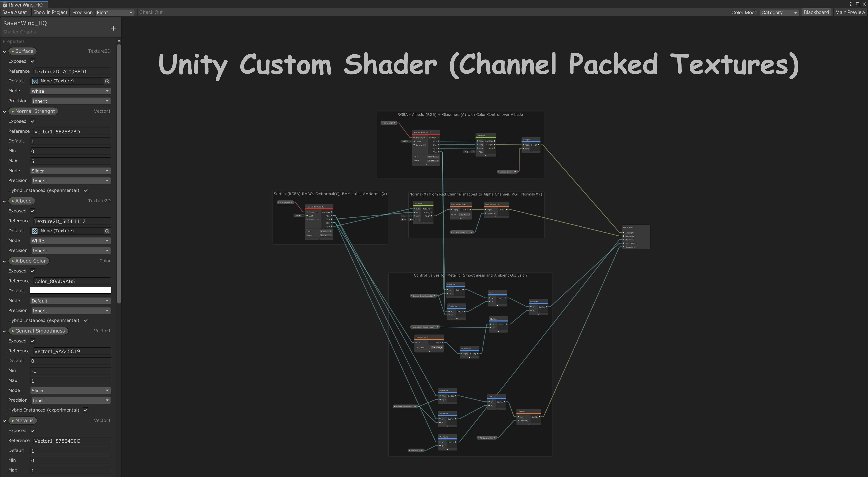Click the scrollbar up arrow in Properties
The height and width of the screenshot is (477, 868).
(x=119, y=41)
